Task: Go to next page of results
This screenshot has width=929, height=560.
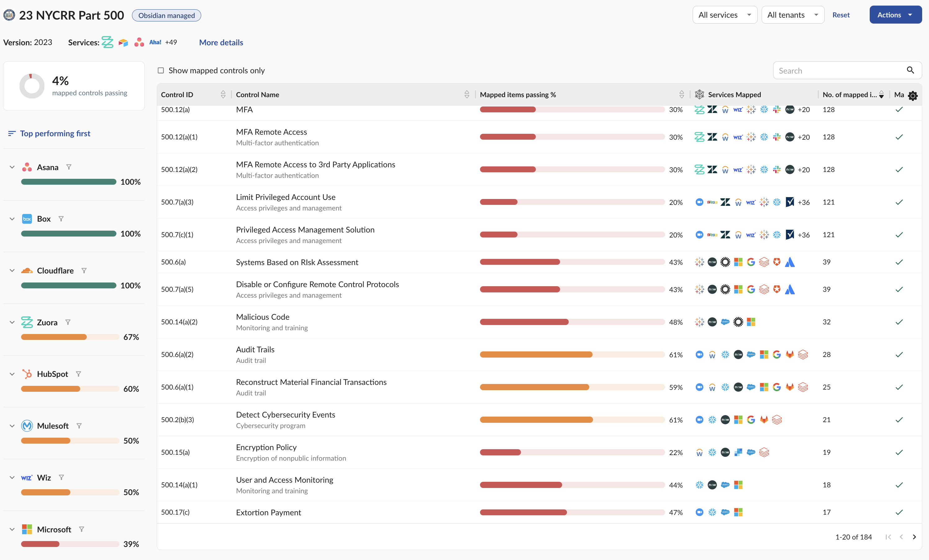Action: (x=914, y=537)
